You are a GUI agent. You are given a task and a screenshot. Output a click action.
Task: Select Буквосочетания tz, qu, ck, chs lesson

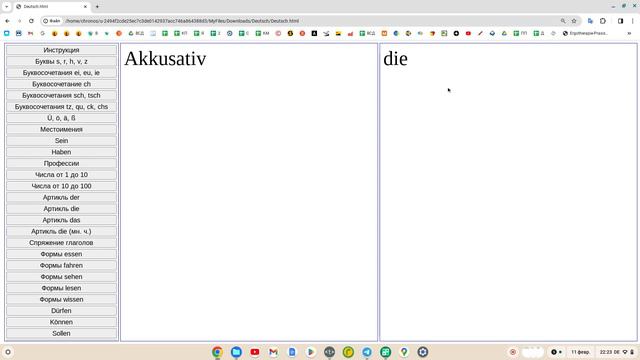61,107
